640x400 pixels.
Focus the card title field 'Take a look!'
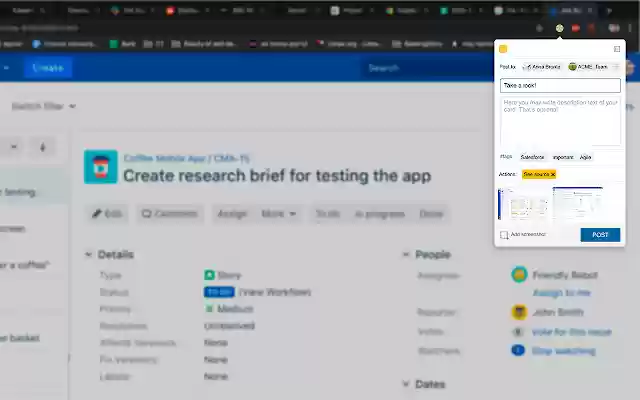coord(560,85)
